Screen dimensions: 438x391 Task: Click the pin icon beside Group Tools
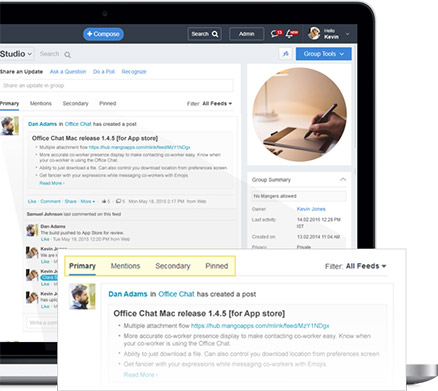point(286,54)
